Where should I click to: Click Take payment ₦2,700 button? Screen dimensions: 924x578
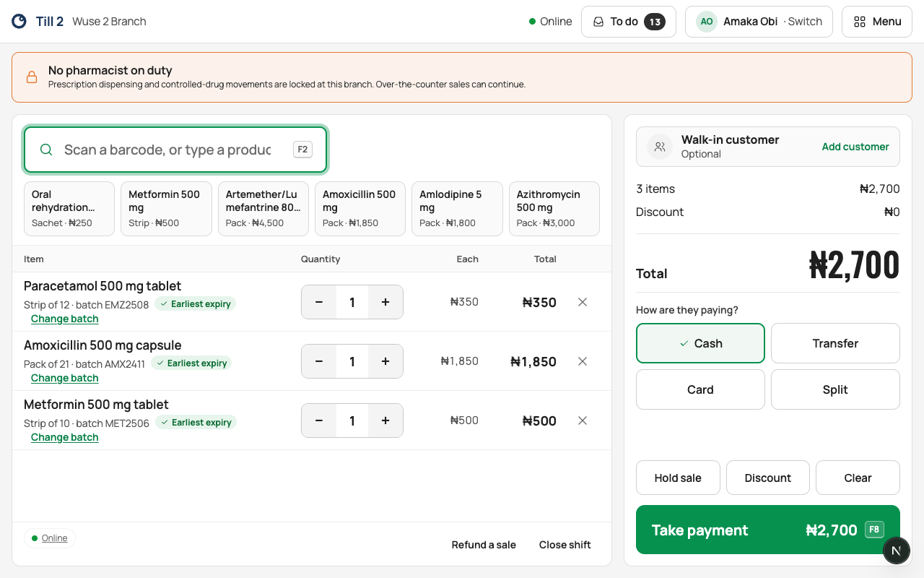click(x=768, y=530)
